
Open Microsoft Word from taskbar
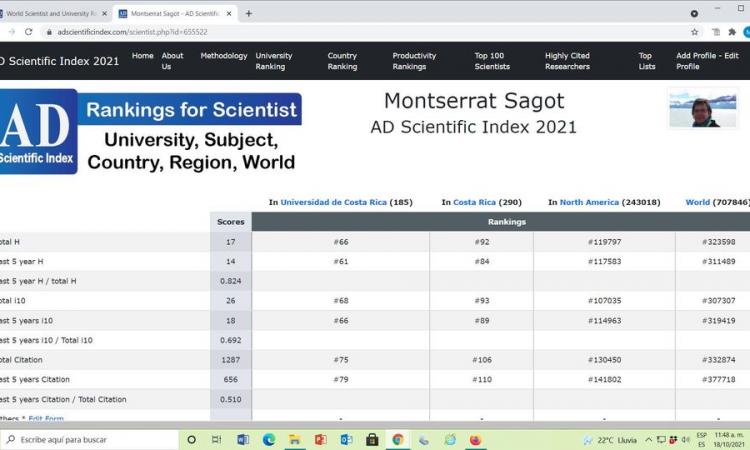point(243,439)
